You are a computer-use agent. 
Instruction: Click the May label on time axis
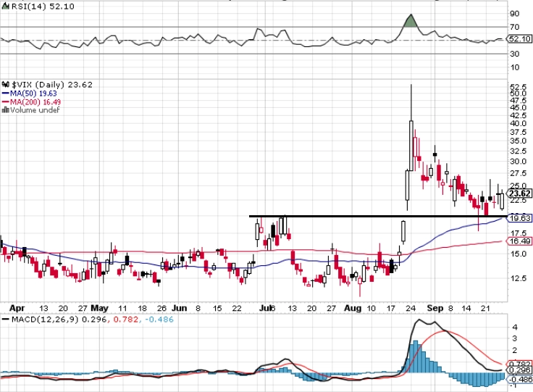click(x=100, y=308)
